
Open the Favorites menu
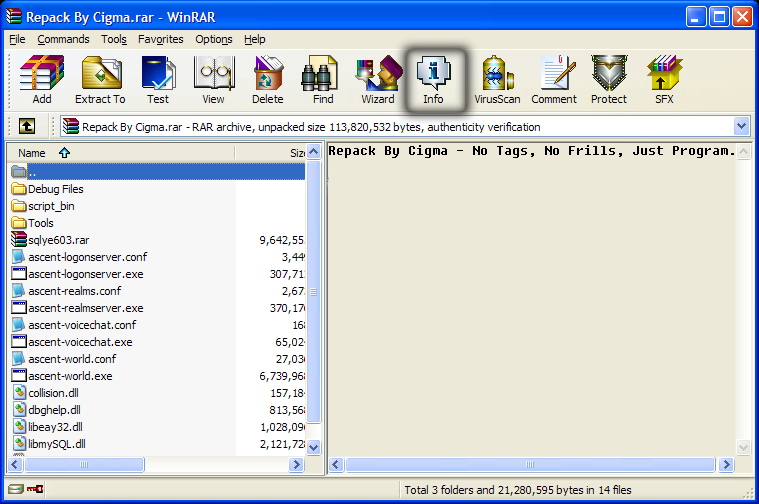[x=161, y=39]
